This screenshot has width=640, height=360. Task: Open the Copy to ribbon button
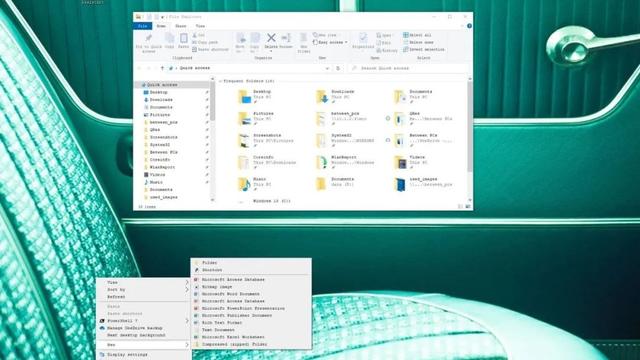pos(255,43)
